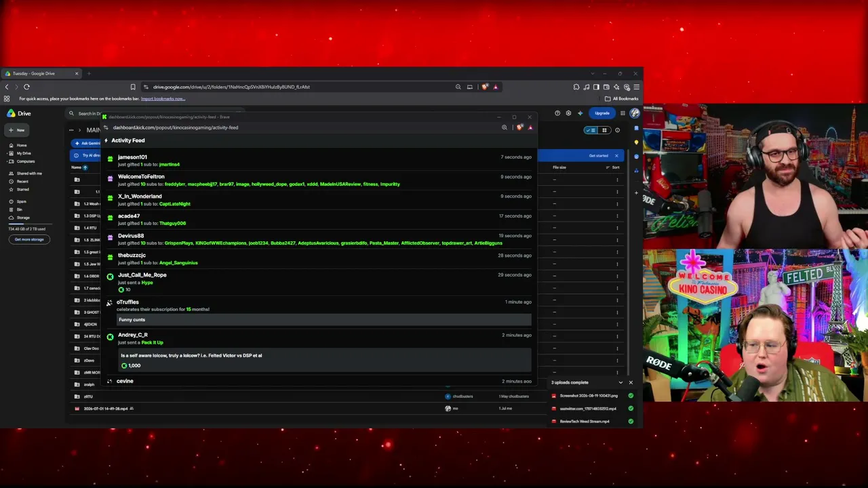Open the Brave playlist music icon
This screenshot has width=868, height=488.
[587, 87]
